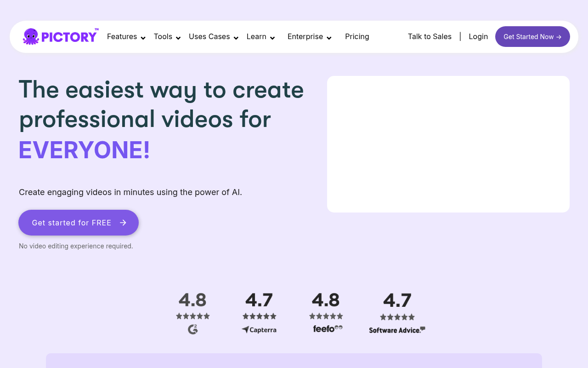Click the Login link
This screenshot has height=368, width=588.
(x=478, y=36)
